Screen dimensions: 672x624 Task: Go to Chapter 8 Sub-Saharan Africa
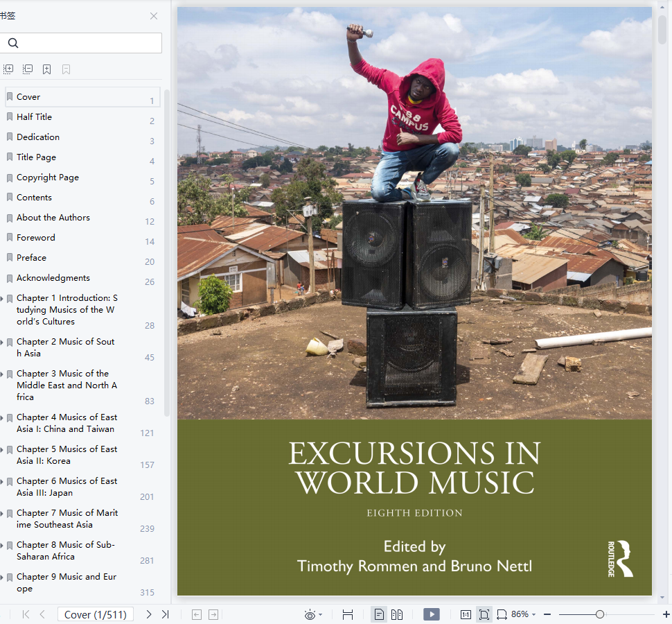coord(66,551)
